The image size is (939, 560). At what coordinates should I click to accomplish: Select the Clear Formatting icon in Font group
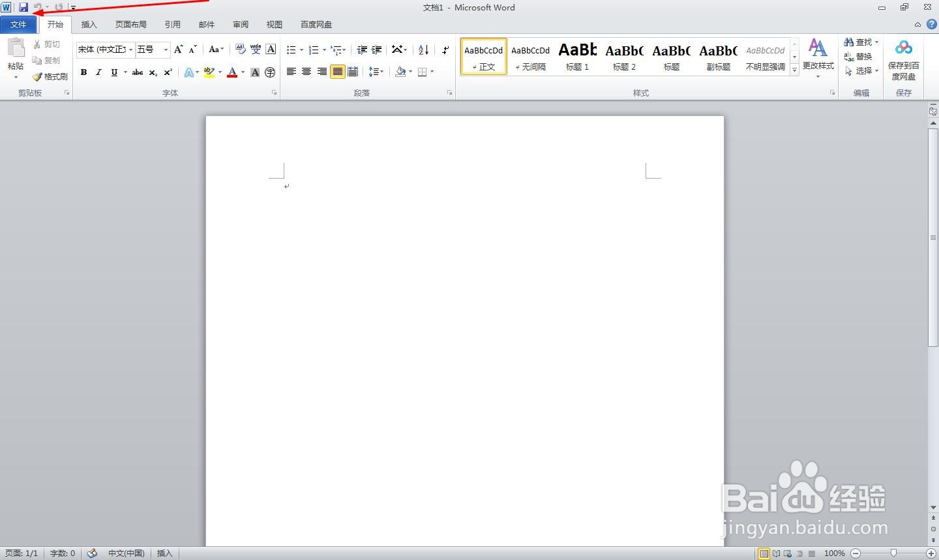click(270, 49)
